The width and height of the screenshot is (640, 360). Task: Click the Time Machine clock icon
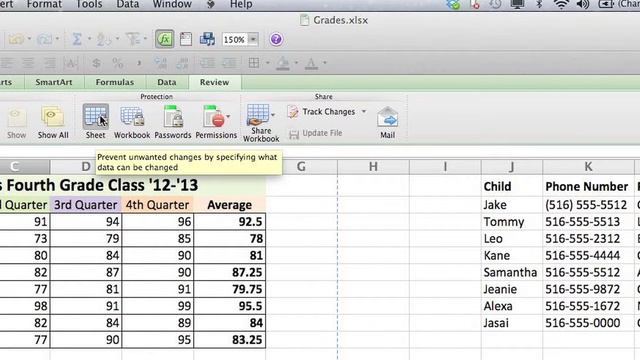(x=496, y=4)
